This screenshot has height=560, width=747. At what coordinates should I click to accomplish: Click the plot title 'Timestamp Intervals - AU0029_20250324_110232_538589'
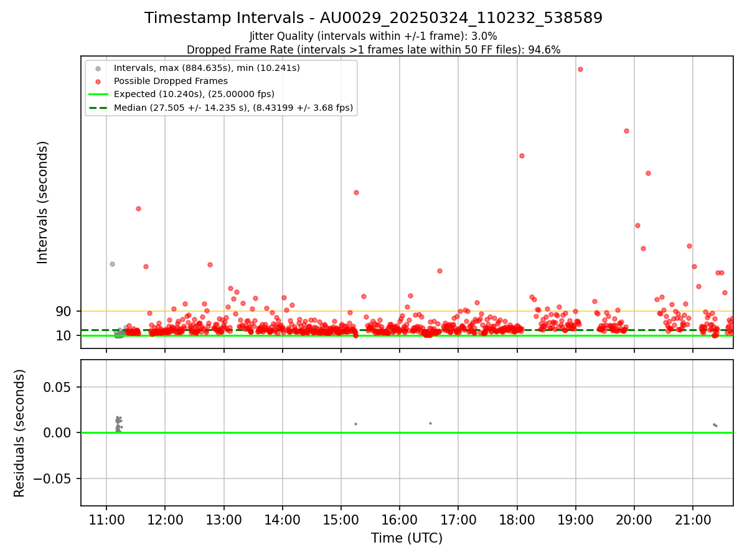374,18
